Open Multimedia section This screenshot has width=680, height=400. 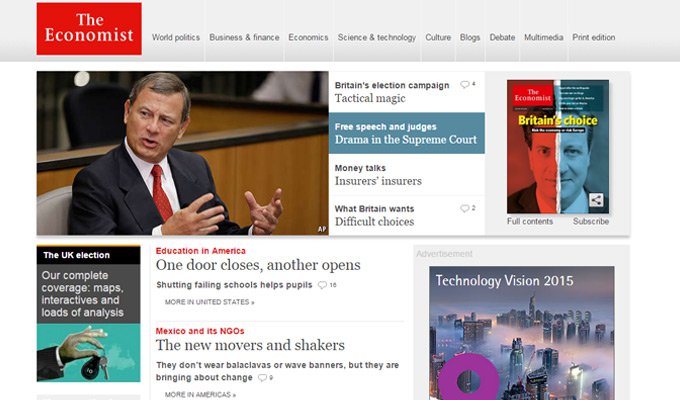click(543, 37)
